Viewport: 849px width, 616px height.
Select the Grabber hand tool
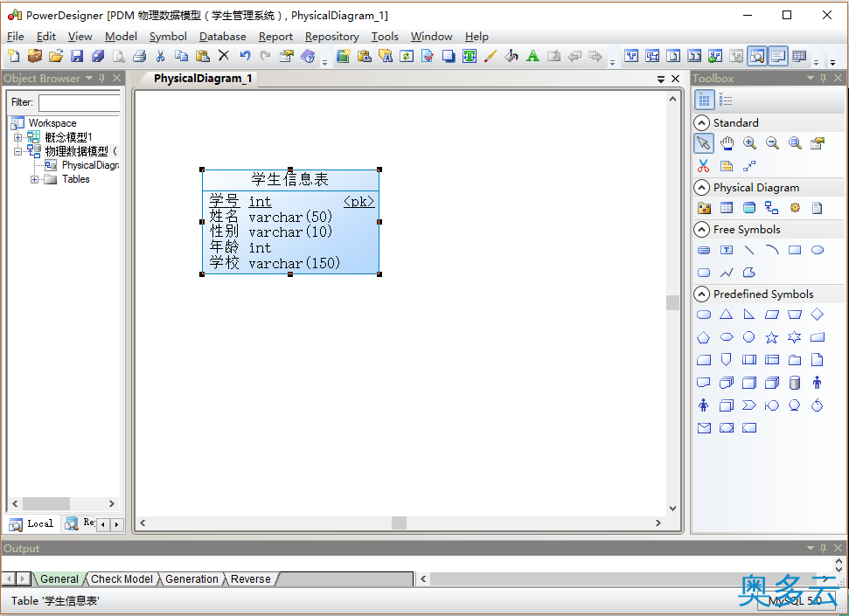click(727, 143)
